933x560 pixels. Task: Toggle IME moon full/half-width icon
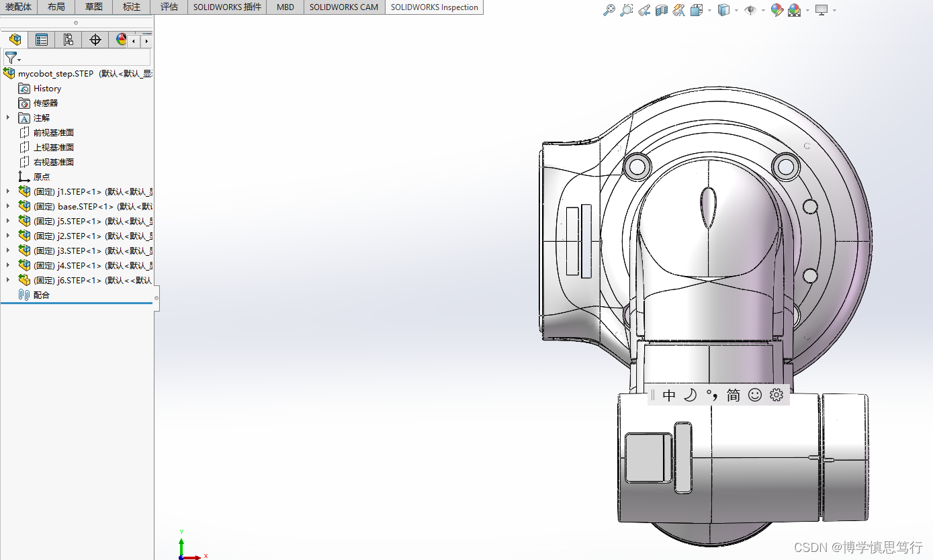pyautogui.click(x=691, y=395)
